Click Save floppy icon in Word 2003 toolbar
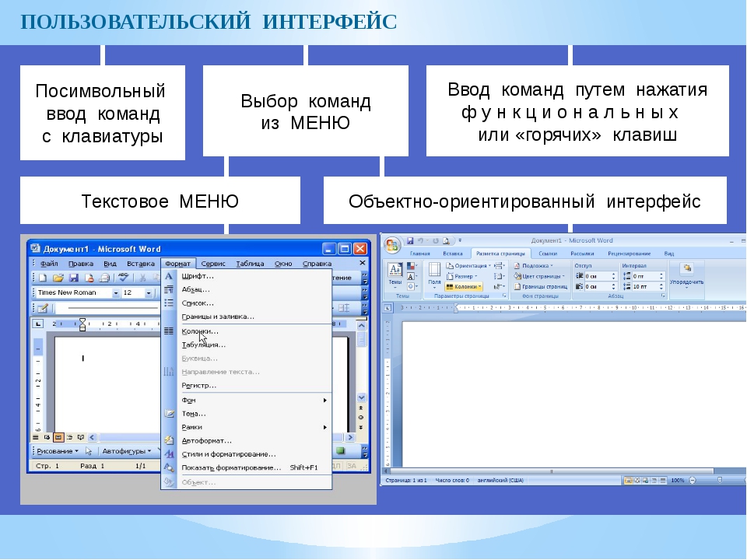Image resolution: width=747 pixels, height=560 pixels. [73, 278]
